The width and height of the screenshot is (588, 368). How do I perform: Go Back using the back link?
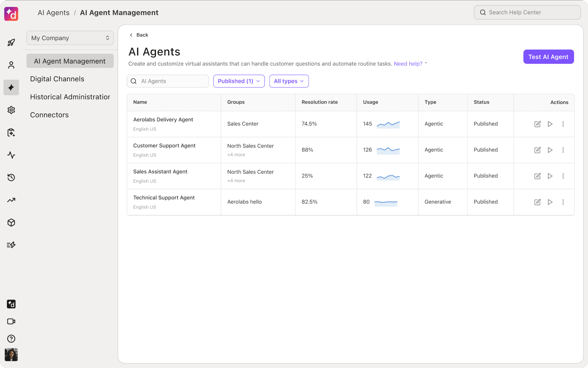(139, 35)
